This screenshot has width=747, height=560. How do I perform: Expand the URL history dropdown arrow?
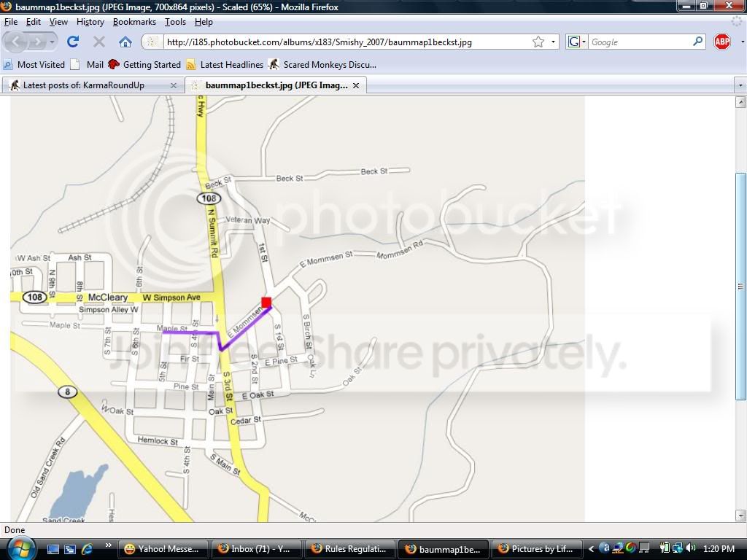[x=553, y=42]
